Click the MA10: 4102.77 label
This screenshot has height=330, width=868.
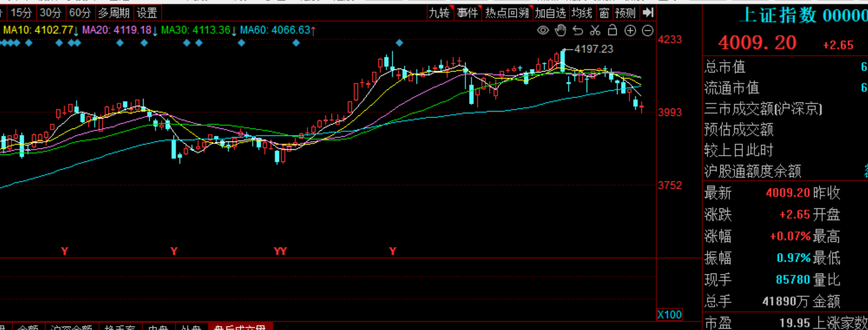[x=39, y=30]
